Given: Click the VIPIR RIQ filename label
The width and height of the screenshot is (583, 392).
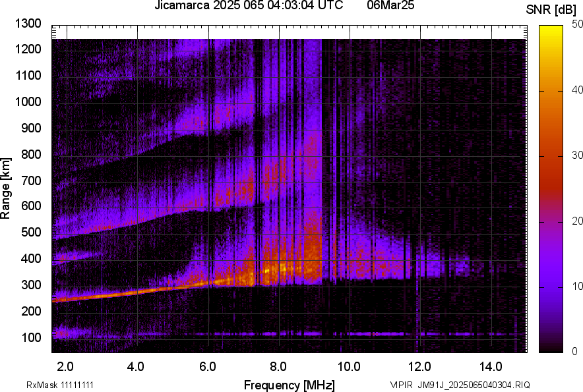Looking at the screenshot, I should pyautogui.click(x=460, y=385).
